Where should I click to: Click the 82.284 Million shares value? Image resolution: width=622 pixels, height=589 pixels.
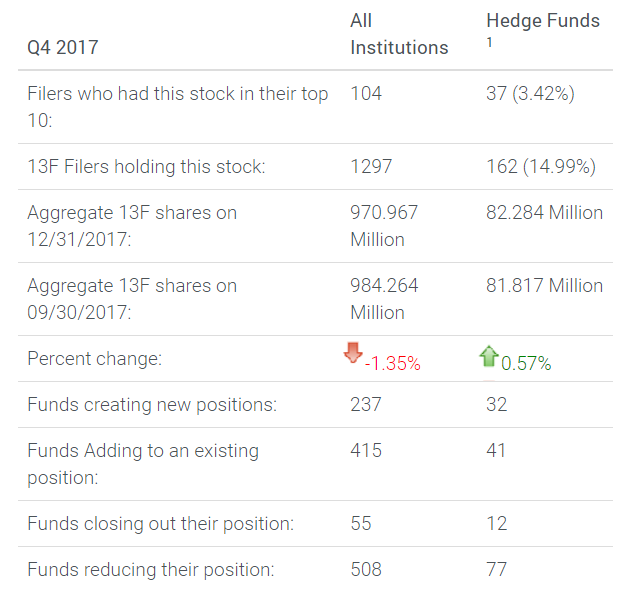click(544, 213)
